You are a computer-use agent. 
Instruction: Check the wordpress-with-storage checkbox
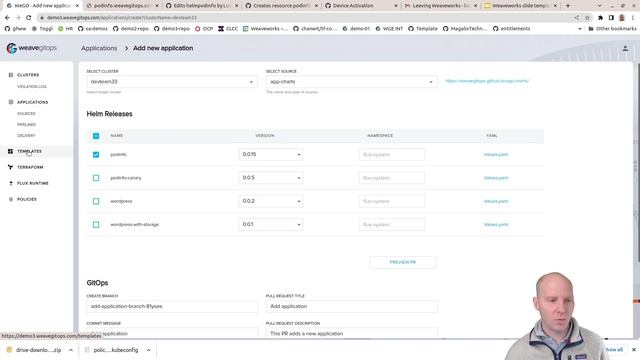pyautogui.click(x=96, y=224)
